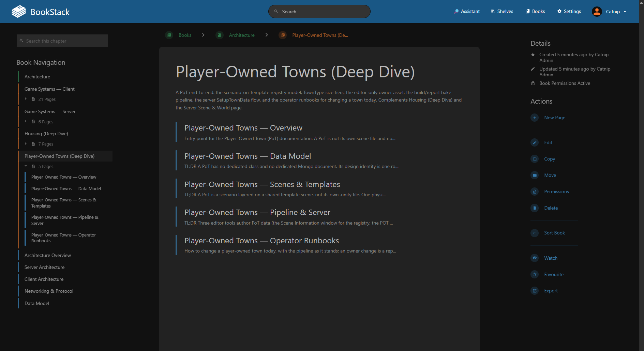Open Game Systems — Client chapter
644x351 pixels.
pos(49,89)
